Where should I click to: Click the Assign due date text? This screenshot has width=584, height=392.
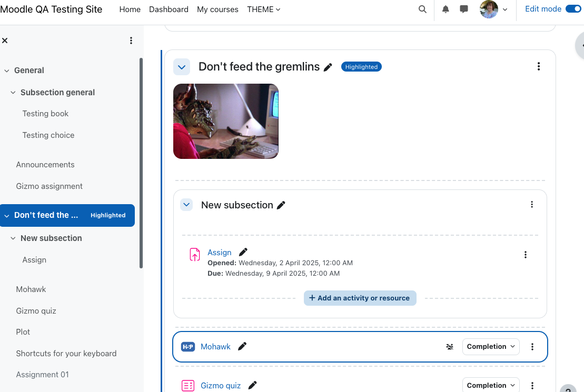point(274,273)
